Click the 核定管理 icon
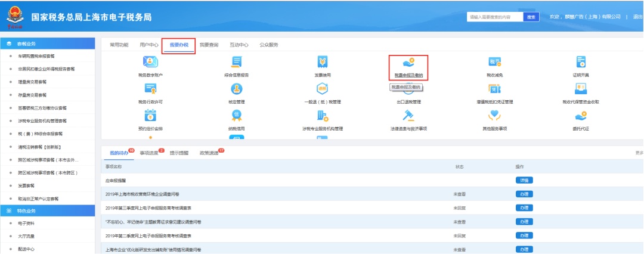This screenshot has width=644, height=254. click(x=237, y=89)
